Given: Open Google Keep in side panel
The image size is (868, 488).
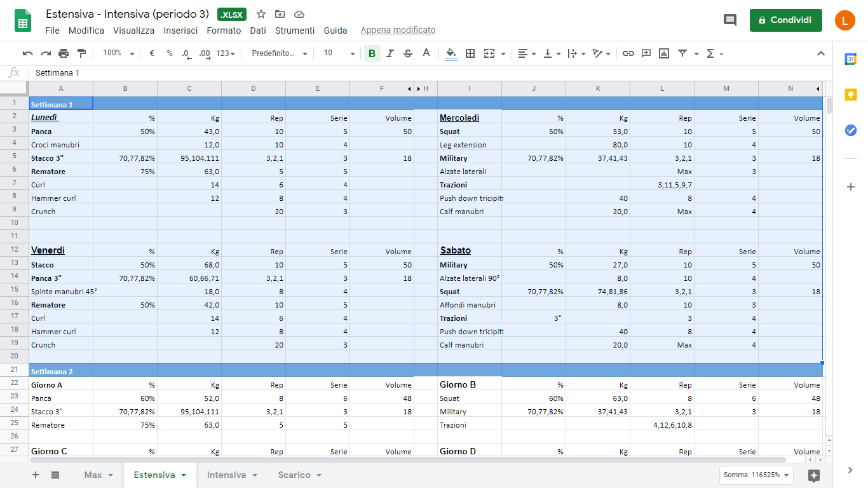Looking at the screenshot, I should coord(850,95).
